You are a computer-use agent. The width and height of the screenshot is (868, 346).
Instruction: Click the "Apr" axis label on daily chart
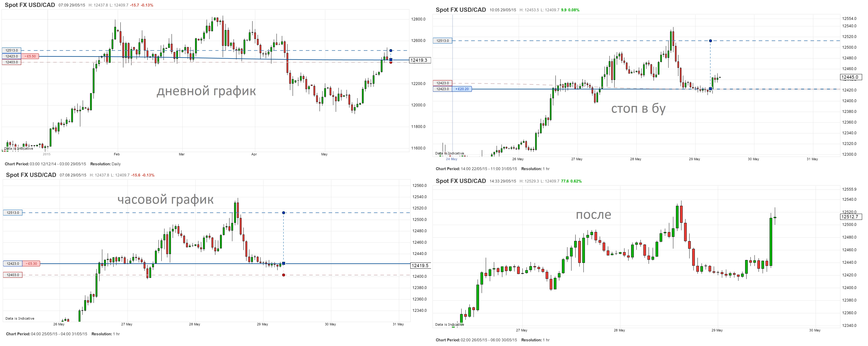pyautogui.click(x=254, y=154)
